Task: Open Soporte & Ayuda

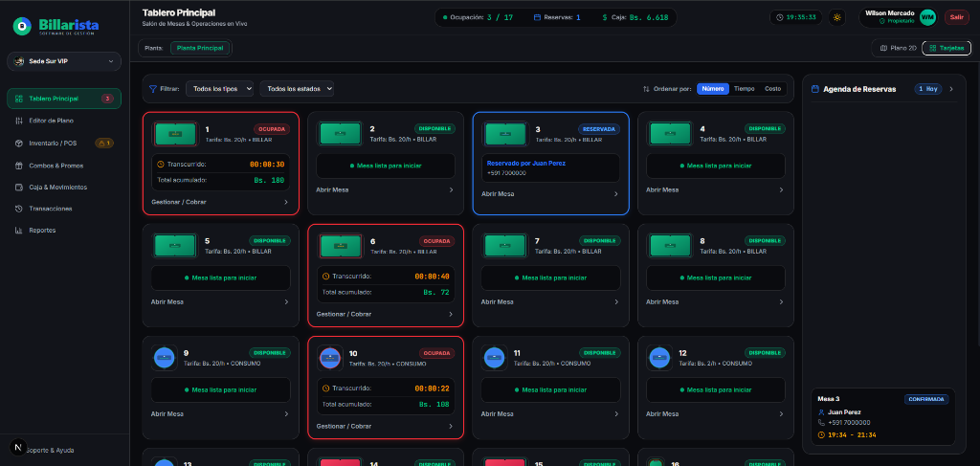Action: pos(51,450)
